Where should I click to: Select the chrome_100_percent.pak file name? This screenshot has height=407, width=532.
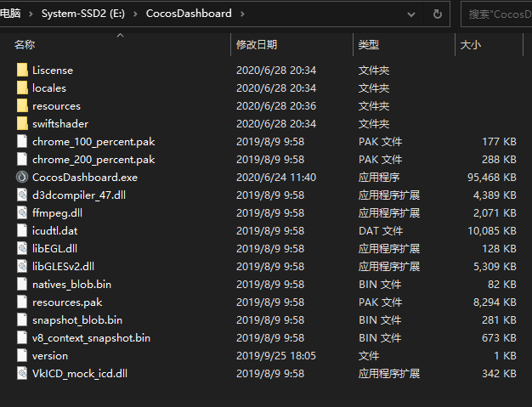(93, 142)
